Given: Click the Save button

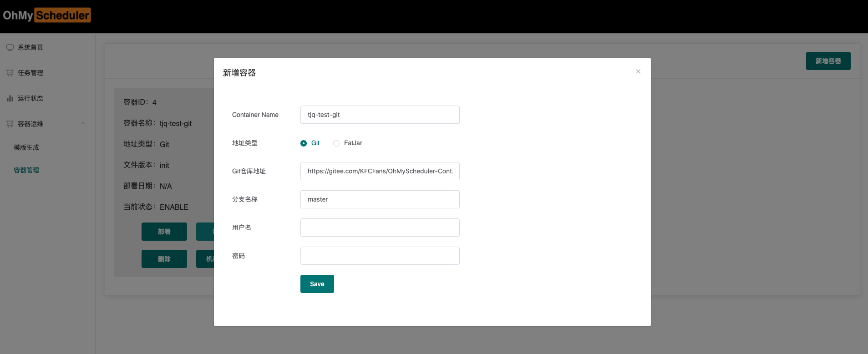Looking at the screenshot, I should click(x=317, y=284).
